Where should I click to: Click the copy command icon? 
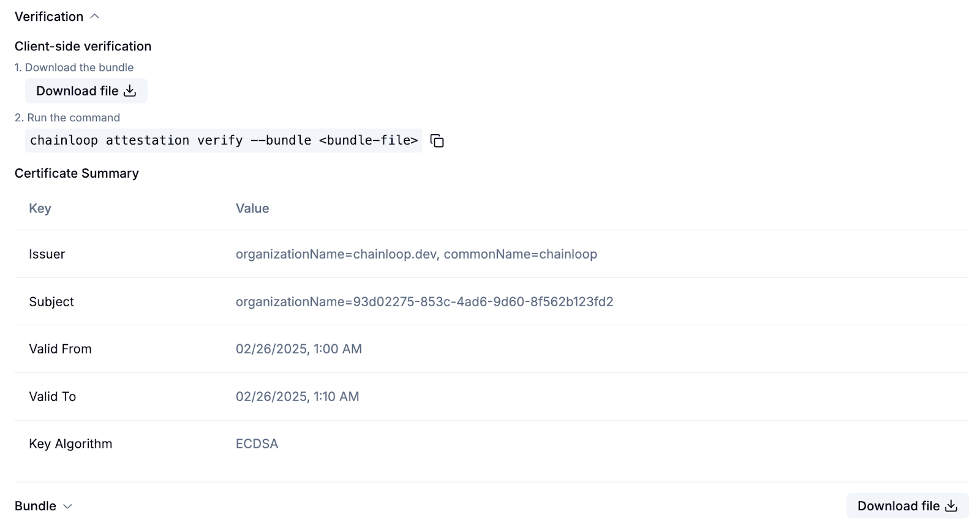pos(437,141)
